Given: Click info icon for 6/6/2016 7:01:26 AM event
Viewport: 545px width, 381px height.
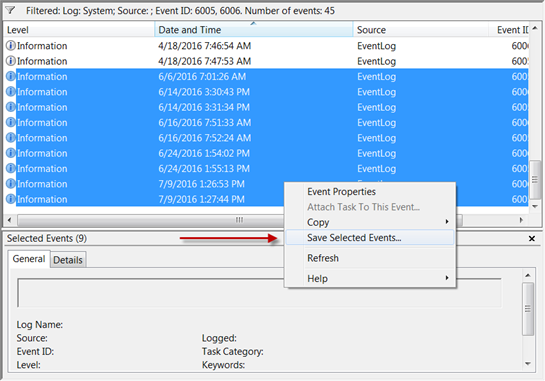Looking at the screenshot, I should pyautogui.click(x=11, y=76).
